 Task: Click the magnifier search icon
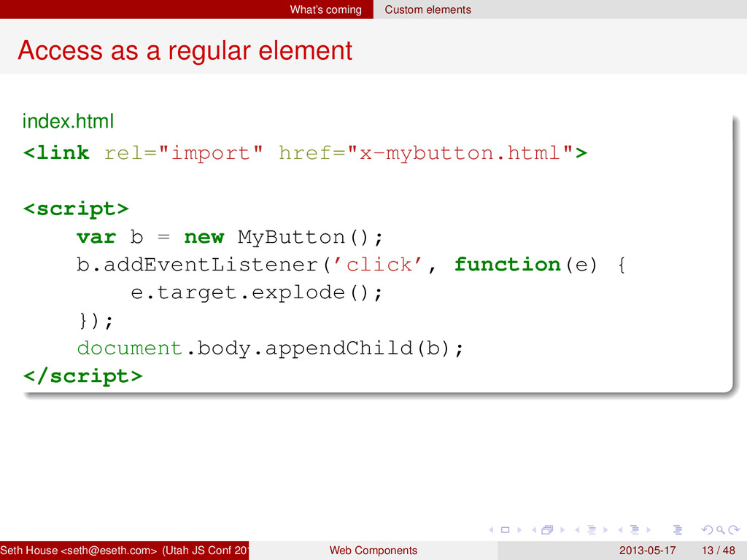pos(720,529)
